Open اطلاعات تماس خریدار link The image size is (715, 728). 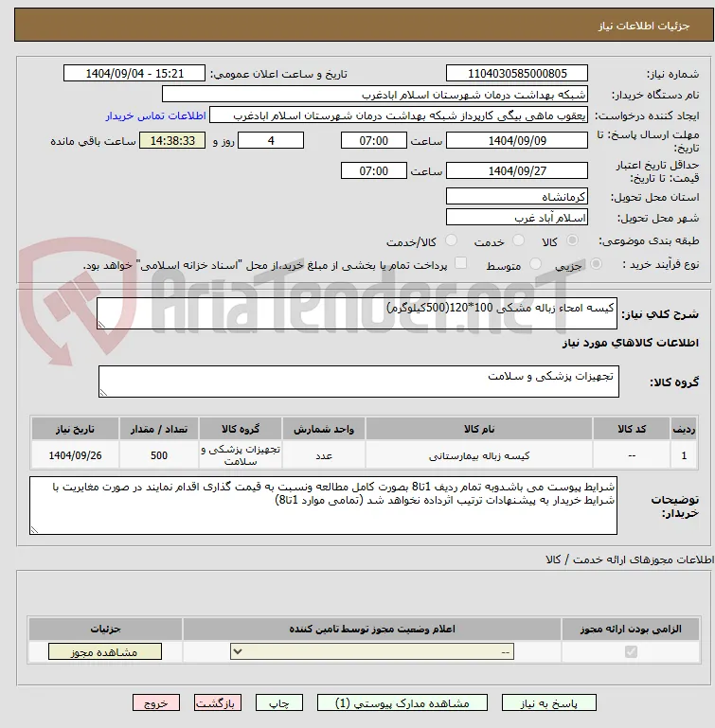pos(156,115)
